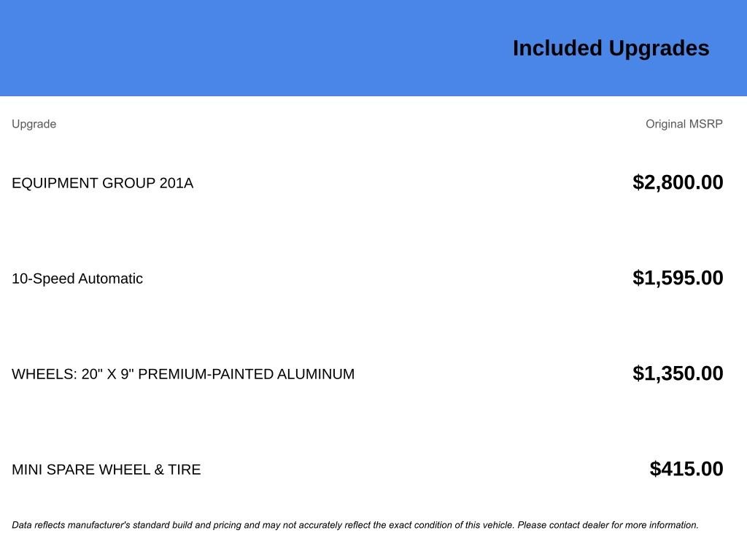Click the empty blue banner left of title

point(219,48)
